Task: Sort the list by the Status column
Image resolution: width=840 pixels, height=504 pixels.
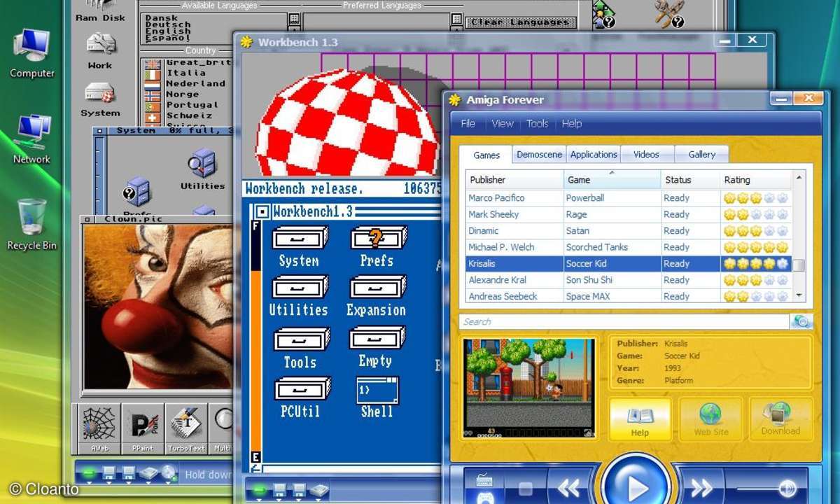Action: point(691,180)
